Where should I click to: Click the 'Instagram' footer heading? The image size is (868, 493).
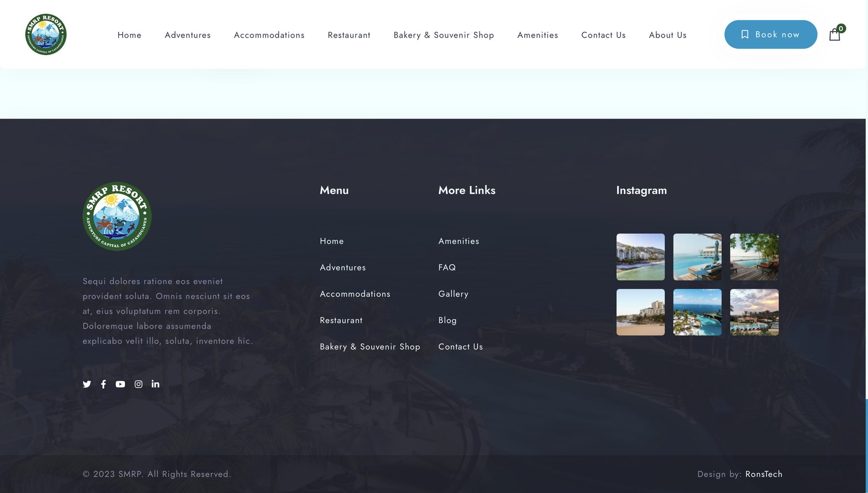(641, 190)
